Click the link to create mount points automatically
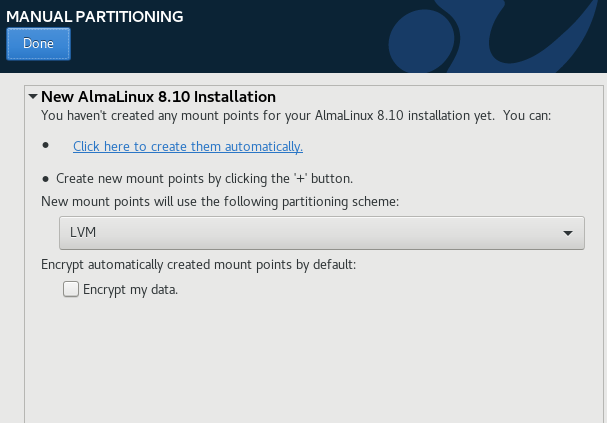The image size is (607, 423). click(x=188, y=146)
